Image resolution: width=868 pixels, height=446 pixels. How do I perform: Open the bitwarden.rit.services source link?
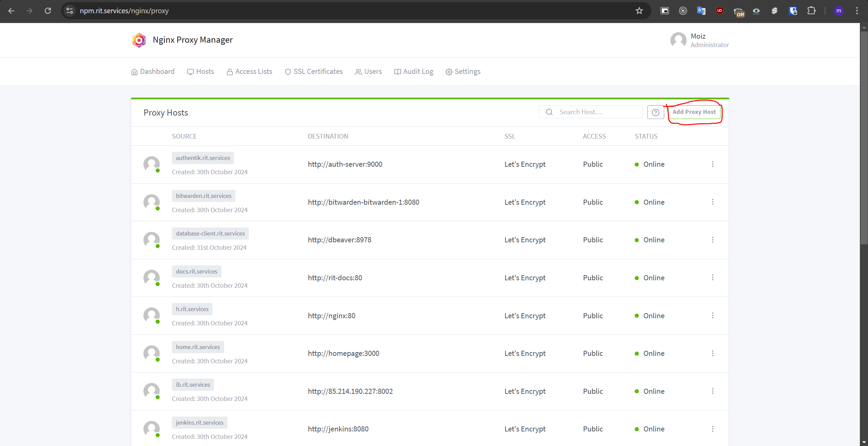coord(203,196)
